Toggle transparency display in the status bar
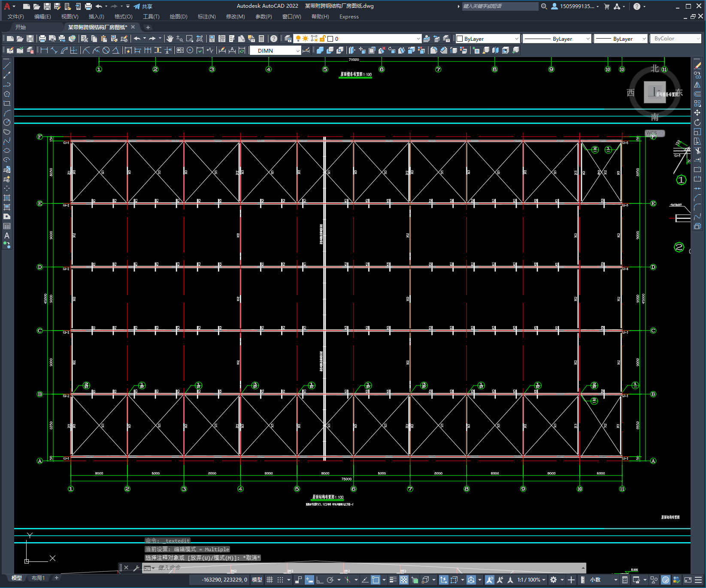This screenshot has width=706, height=588. tap(404, 580)
